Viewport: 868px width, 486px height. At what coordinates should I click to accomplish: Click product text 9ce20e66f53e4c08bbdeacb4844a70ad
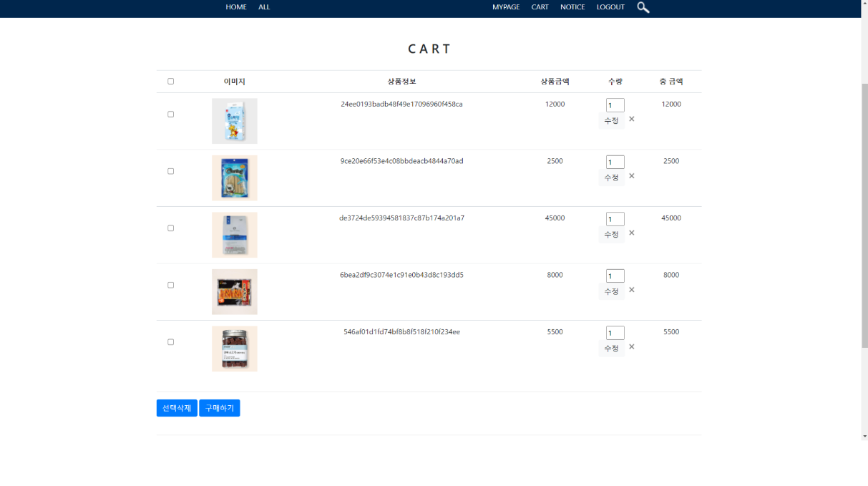(401, 161)
